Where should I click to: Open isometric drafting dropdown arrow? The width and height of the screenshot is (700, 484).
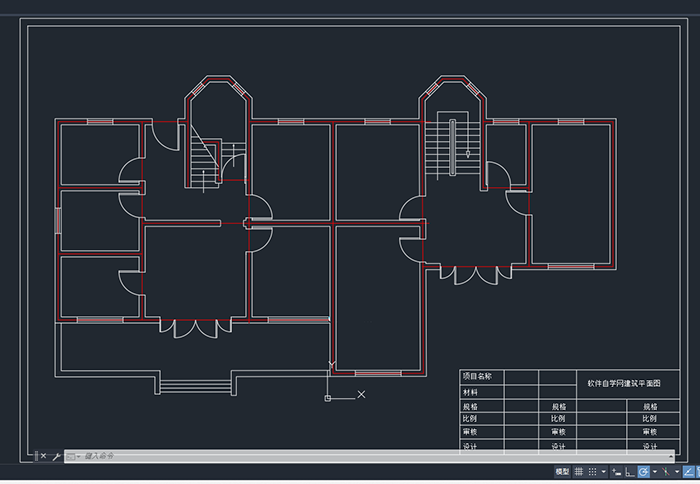tap(677, 471)
